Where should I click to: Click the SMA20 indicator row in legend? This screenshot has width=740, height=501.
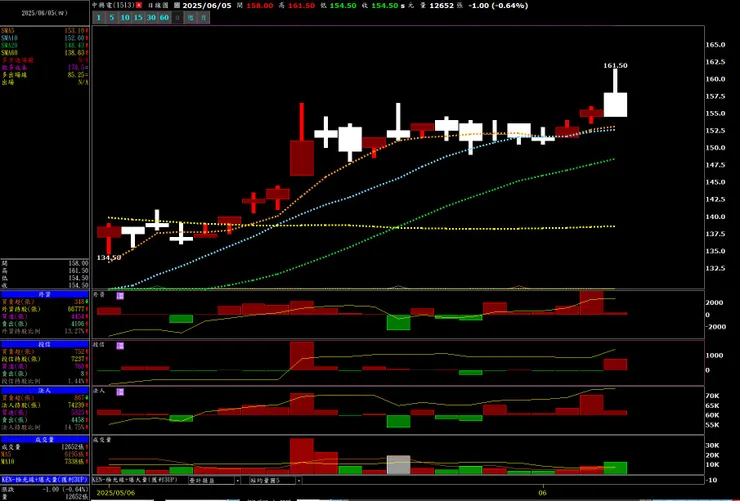click(x=44, y=45)
